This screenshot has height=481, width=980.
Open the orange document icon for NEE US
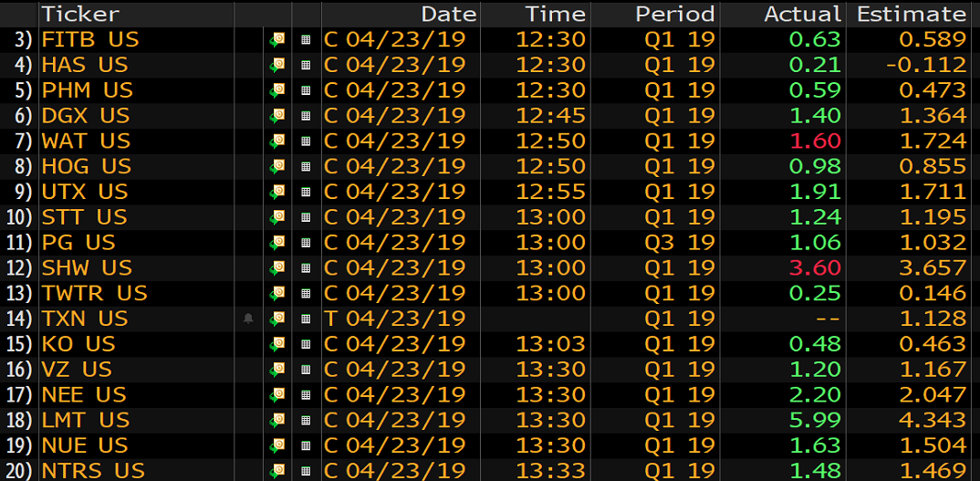pos(276,394)
